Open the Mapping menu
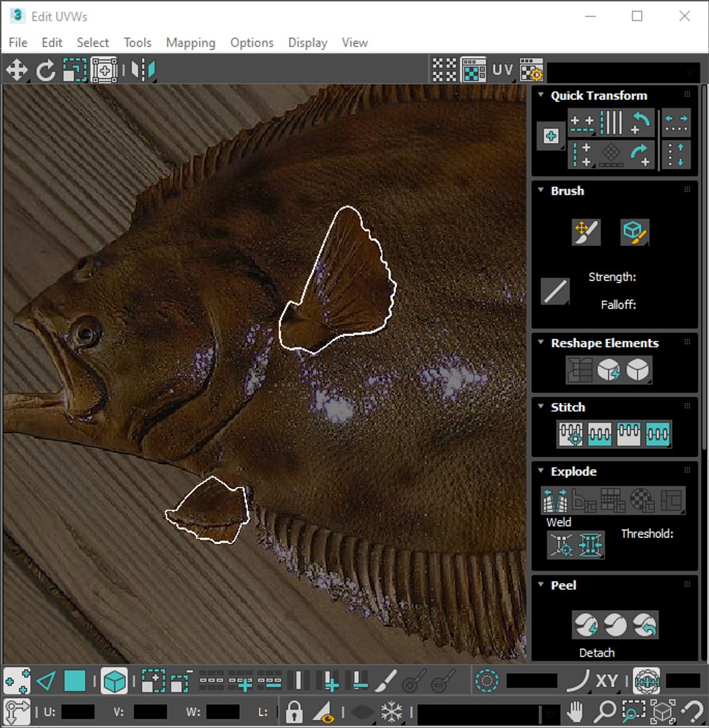This screenshot has width=709, height=728. (191, 42)
